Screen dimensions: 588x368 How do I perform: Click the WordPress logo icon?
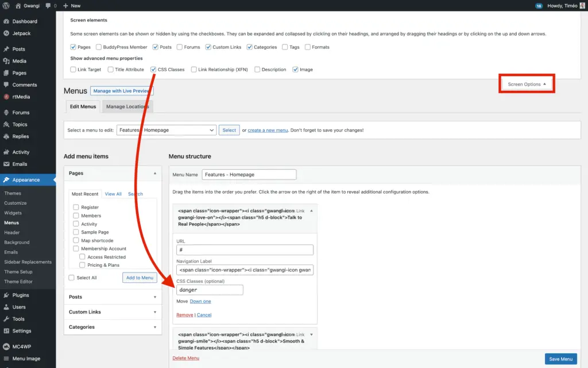pyautogui.click(x=6, y=6)
